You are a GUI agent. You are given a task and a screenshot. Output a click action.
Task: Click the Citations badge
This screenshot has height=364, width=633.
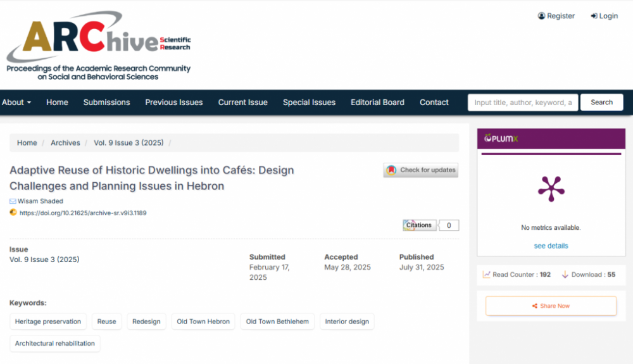tap(419, 225)
